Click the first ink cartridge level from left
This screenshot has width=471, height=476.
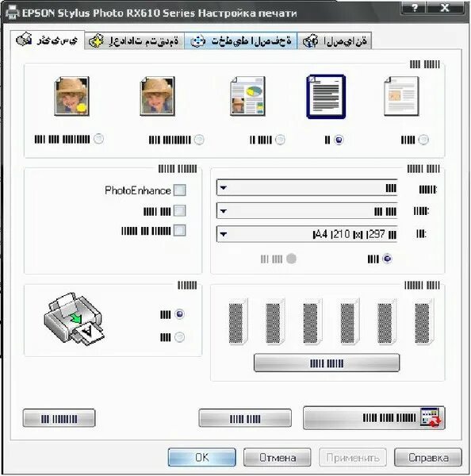tap(238, 322)
